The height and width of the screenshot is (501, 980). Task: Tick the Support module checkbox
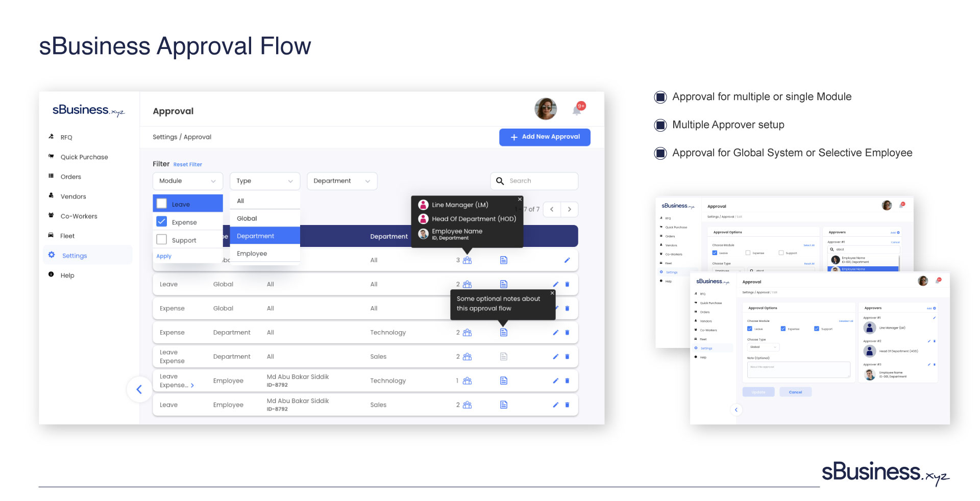tap(162, 239)
